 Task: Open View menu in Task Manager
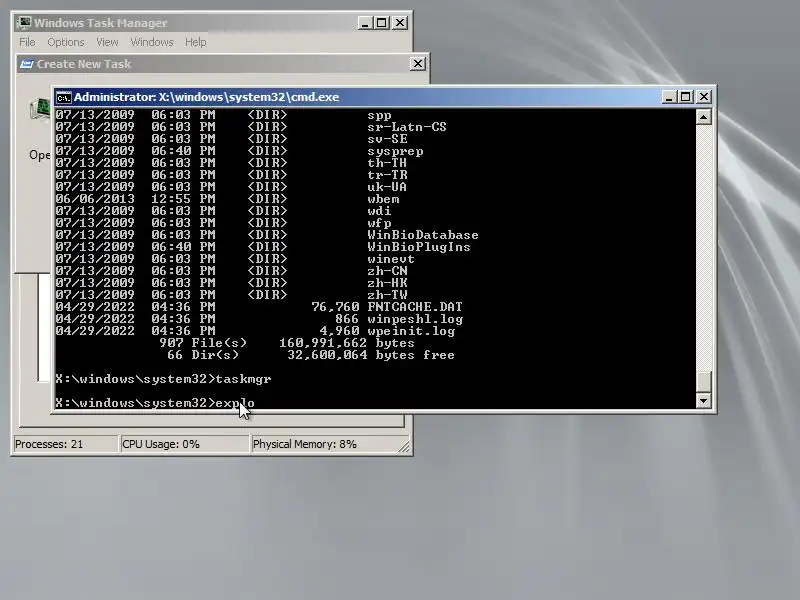click(107, 42)
